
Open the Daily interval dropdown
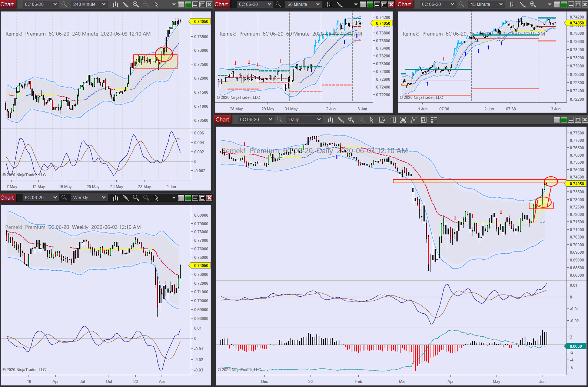point(304,120)
